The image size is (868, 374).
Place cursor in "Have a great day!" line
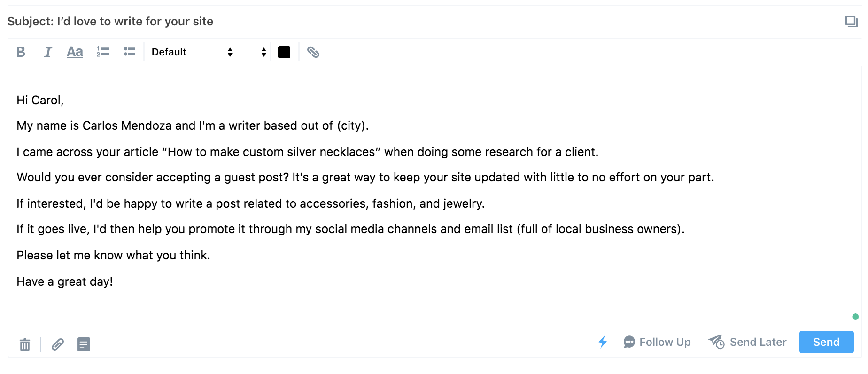point(65,281)
